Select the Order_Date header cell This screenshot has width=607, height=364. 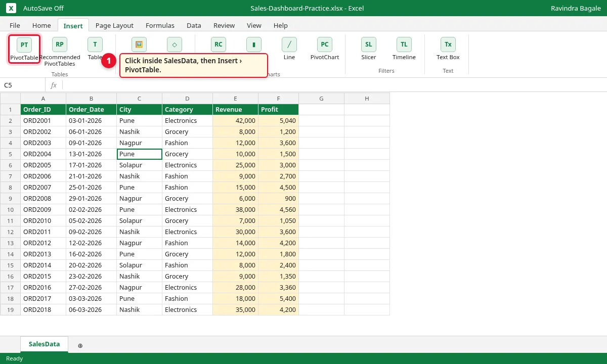(x=91, y=109)
